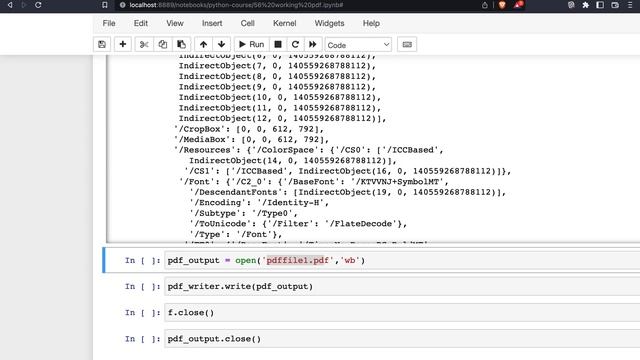
Task: Go back in the browser
Action: point(10,5)
